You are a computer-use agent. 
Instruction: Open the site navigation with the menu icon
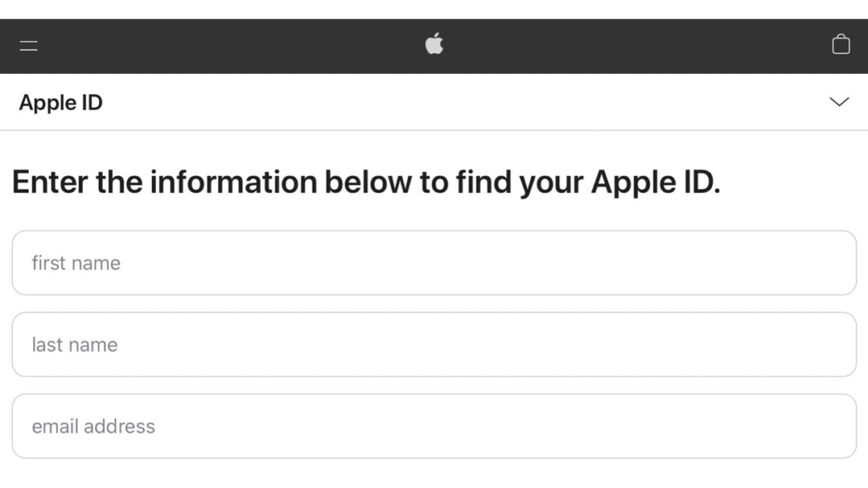(x=29, y=45)
